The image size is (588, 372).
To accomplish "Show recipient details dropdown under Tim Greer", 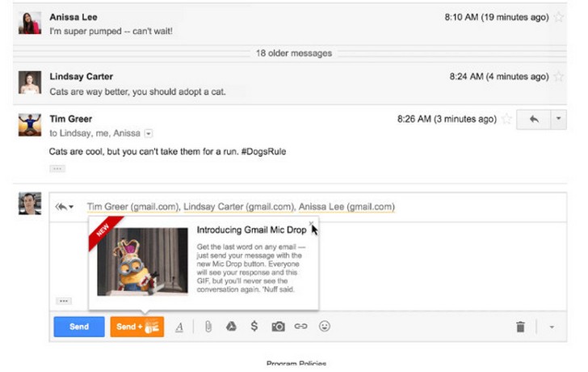I will point(149,133).
